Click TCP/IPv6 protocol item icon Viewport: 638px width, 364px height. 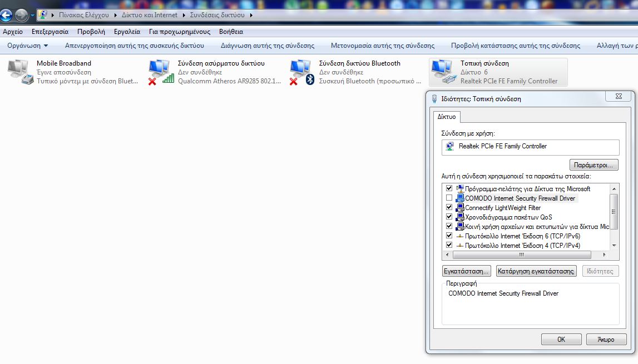[460, 236]
